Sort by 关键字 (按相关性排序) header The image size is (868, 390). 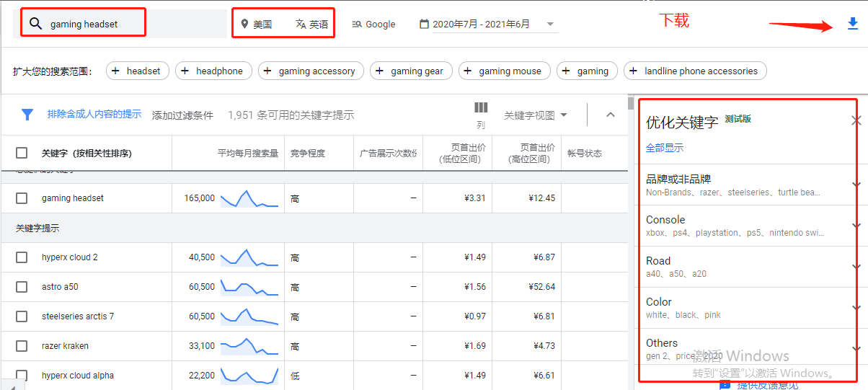coord(87,153)
